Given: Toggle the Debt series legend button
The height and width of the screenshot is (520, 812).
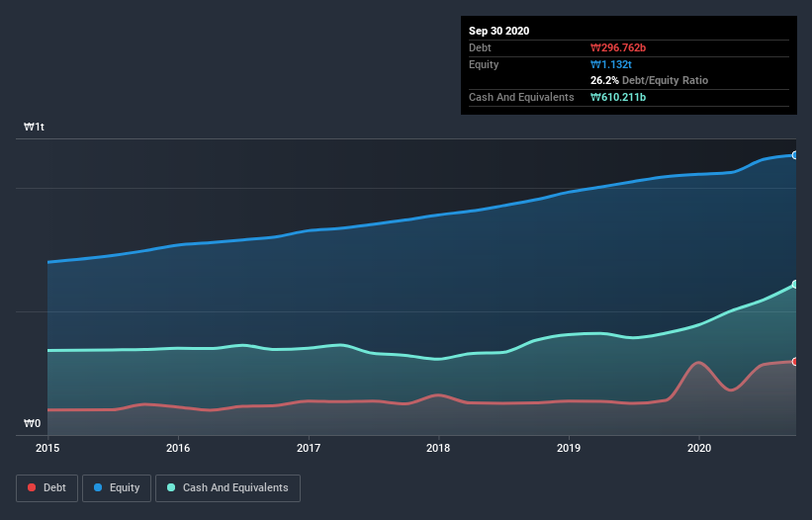Looking at the screenshot, I should (x=47, y=488).
